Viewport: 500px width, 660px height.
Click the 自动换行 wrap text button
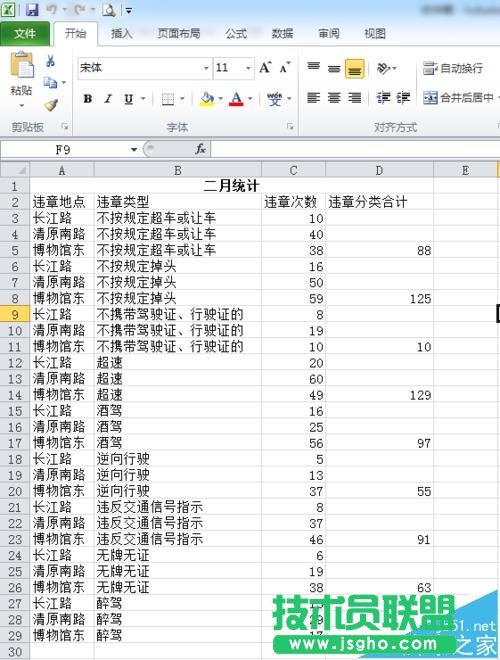pyautogui.click(x=452, y=68)
